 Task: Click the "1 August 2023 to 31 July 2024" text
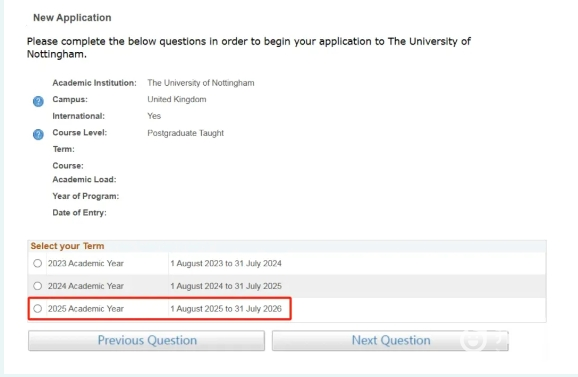[226, 263]
